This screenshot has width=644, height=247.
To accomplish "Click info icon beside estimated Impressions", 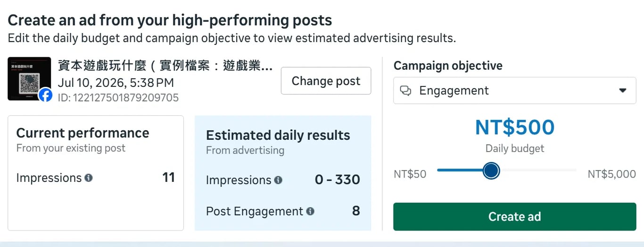I will (278, 180).
